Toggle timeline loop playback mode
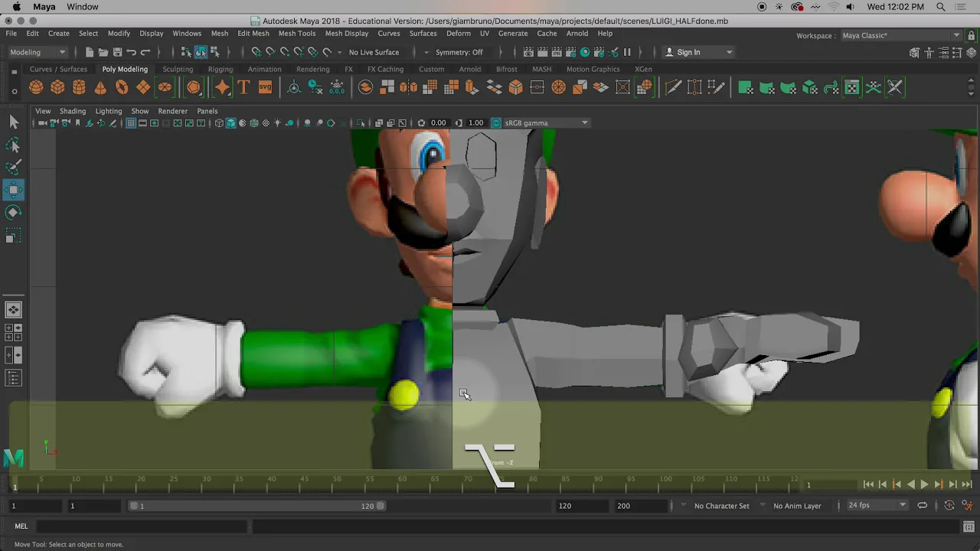980x551 pixels. (x=923, y=506)
